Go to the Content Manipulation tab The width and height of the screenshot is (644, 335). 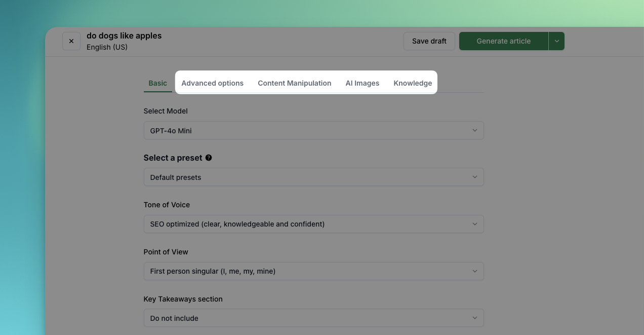tap(294, 83)
